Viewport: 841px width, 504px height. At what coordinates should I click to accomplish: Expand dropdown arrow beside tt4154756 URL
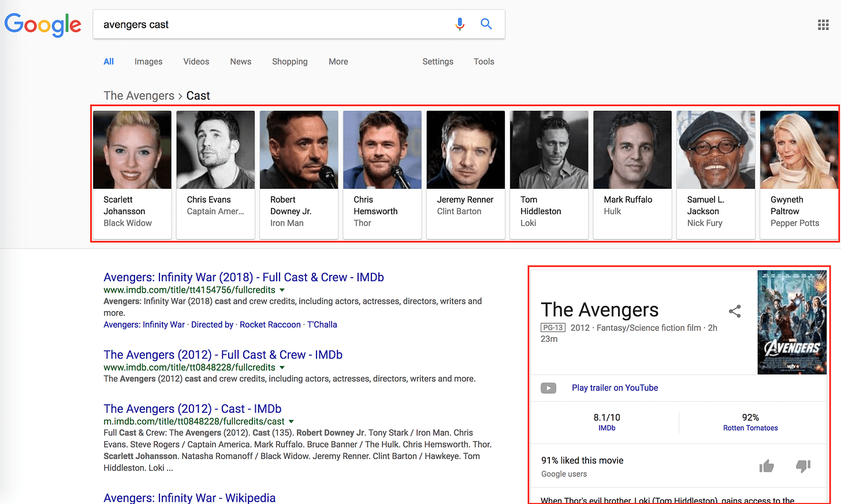coord(282,290)
